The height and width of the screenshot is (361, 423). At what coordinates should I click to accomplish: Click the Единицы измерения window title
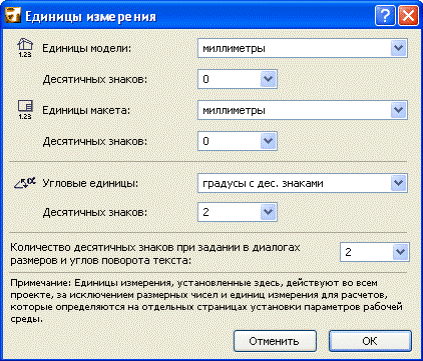pyautogui.click(x=91, y=16)
